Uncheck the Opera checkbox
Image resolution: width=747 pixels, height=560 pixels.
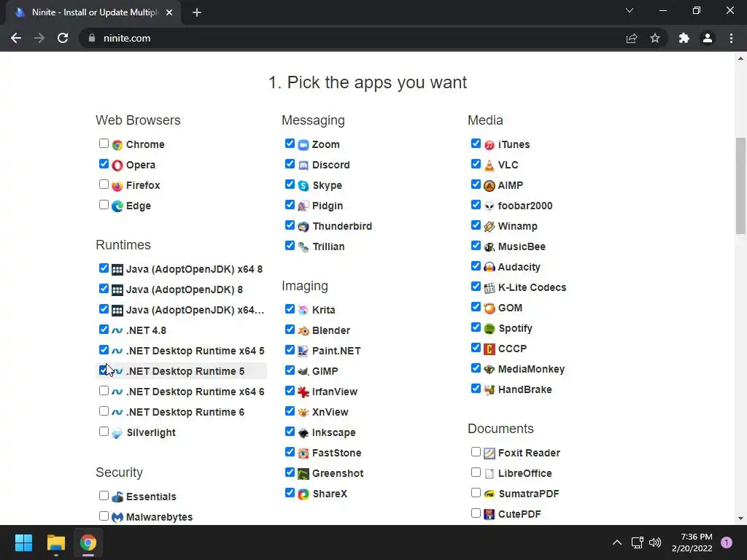click(x=104, y=164)
